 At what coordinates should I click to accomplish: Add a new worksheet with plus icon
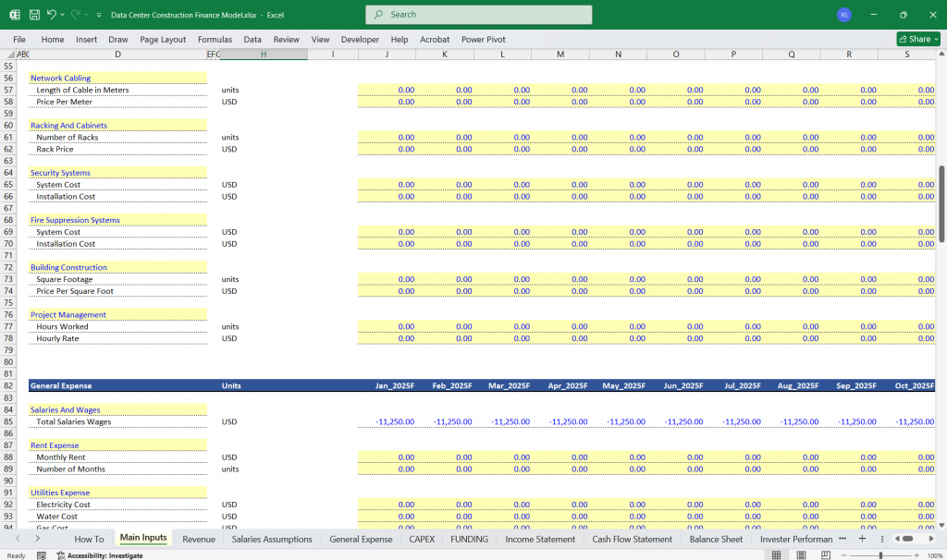[862, 539]
